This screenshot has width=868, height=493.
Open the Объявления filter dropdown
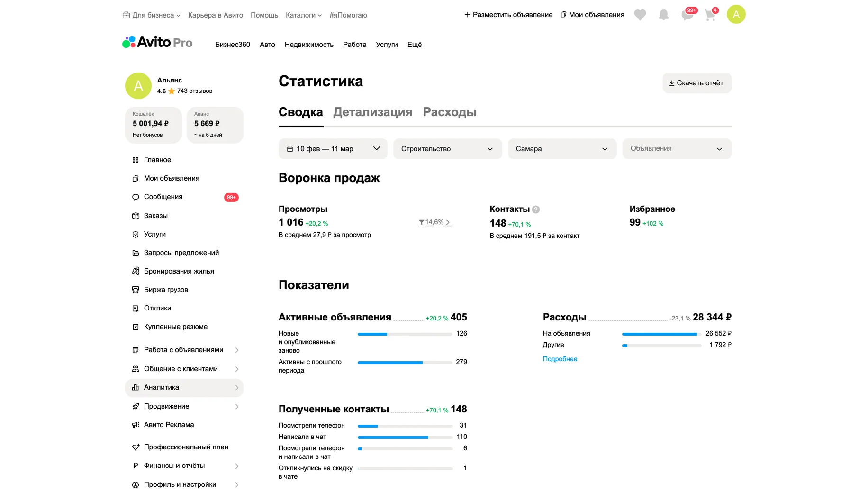[x=677, y=149]
